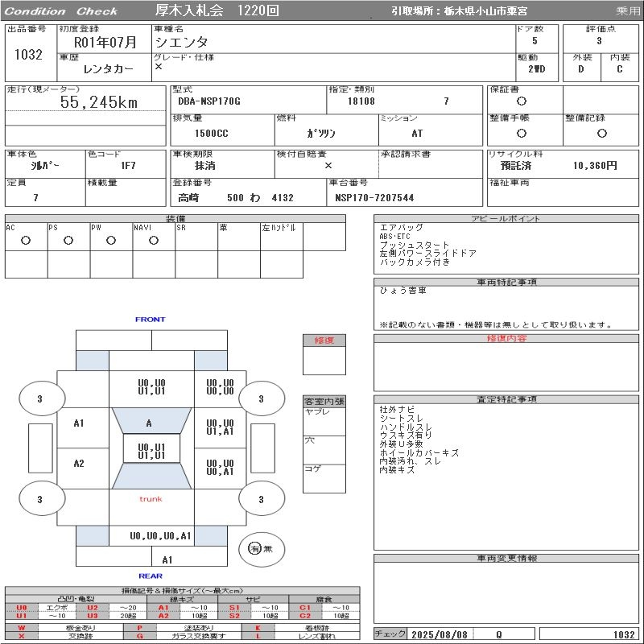Click the REAR label on the diagram

coord(151,576)
